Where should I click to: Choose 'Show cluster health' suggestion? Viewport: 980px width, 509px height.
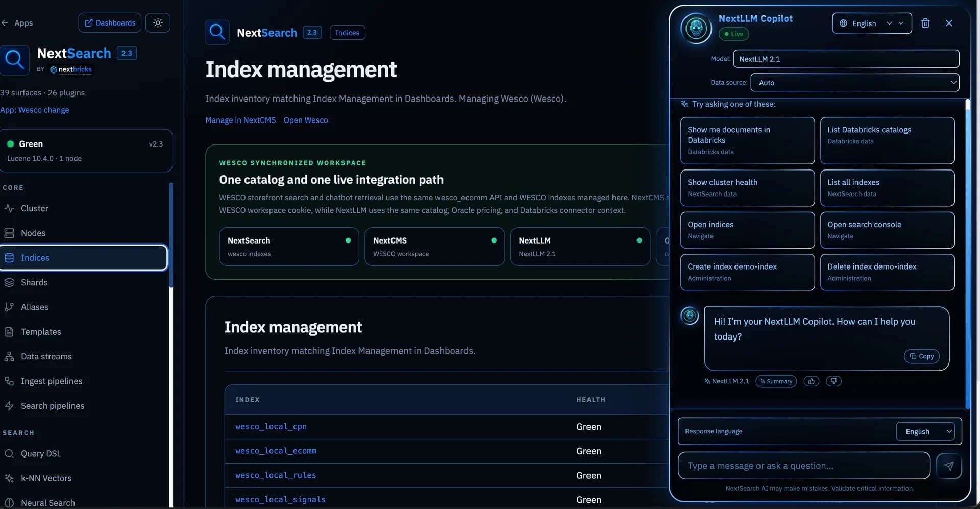747,188
